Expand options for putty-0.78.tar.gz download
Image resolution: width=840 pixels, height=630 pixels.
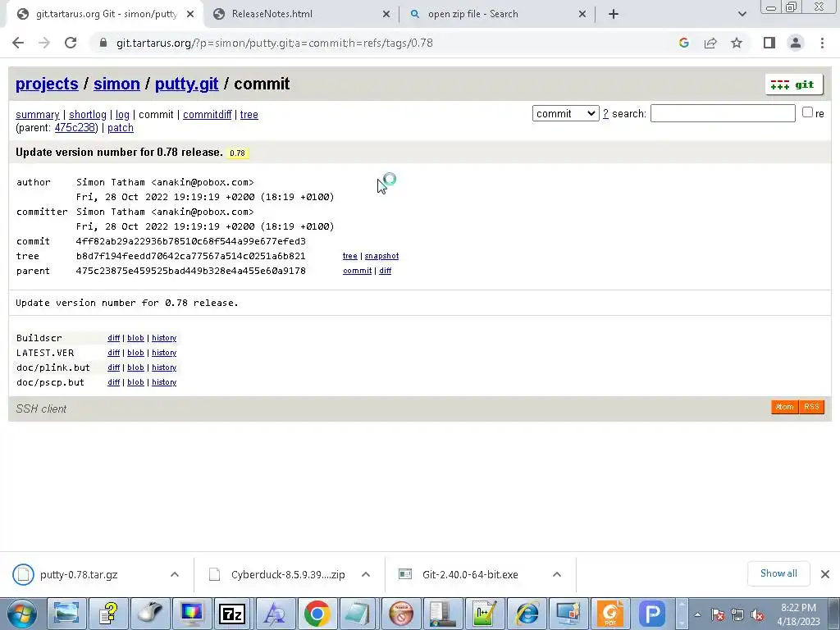[x=175, y=574]
